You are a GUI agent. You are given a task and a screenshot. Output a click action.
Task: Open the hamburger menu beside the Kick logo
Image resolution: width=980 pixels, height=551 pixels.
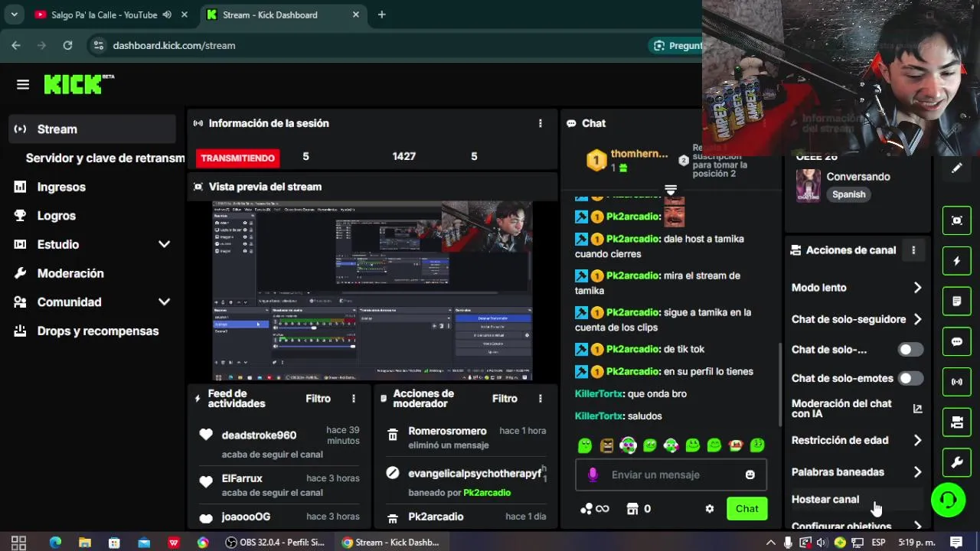pos(23,85)
